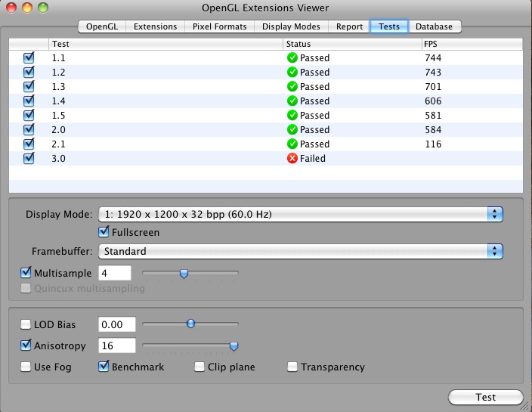Screen dimensions: 532x412
Task: Click the Multisample slider thumb
Action: [x=184, y=273]
